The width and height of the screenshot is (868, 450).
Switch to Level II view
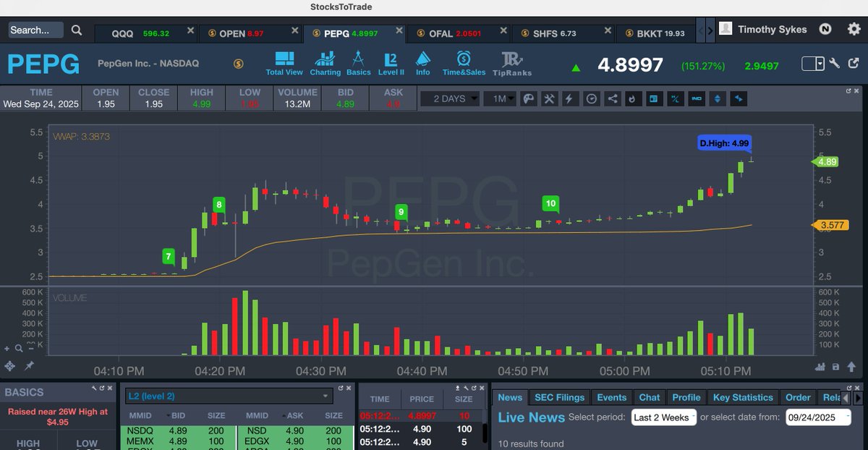click(391, 62)
